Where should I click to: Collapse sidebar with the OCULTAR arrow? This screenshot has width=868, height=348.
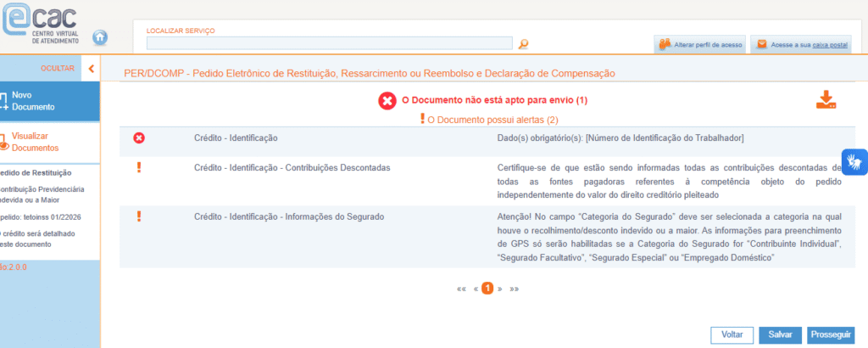point(91,68)
